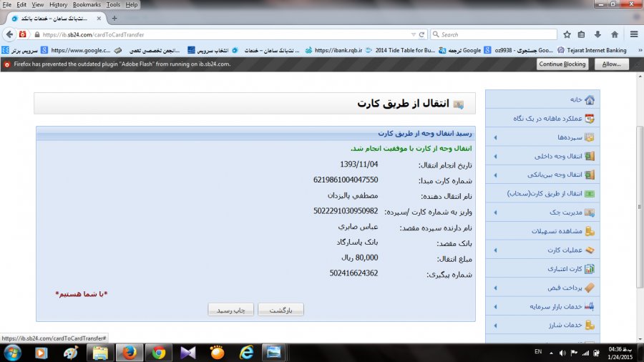Open Visual Studio from the taskbar
This screenshot has width=644, height=362.
tap(187, 353)
